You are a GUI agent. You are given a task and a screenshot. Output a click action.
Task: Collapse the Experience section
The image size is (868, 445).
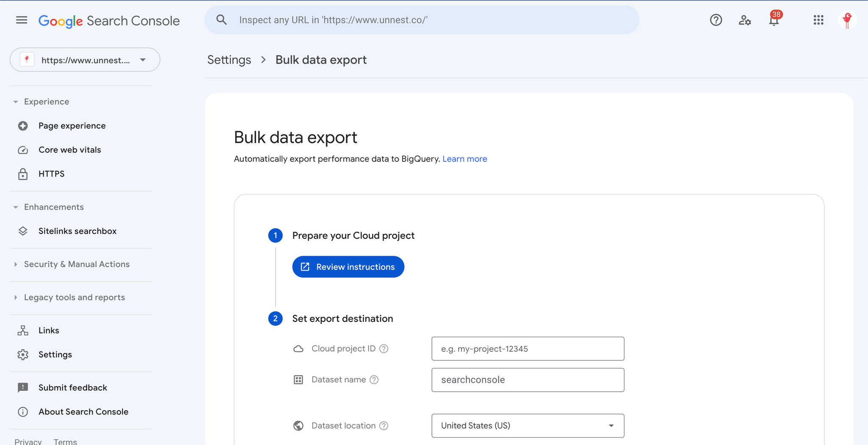16,102
